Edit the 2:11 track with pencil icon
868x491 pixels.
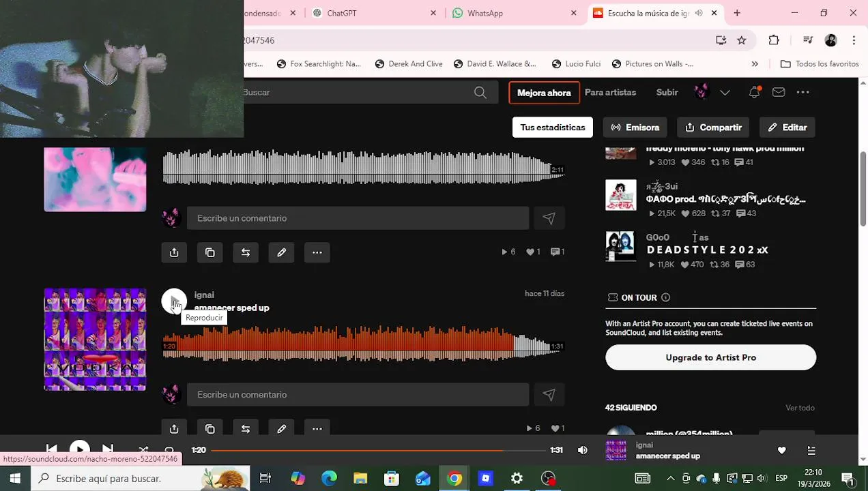click(281, 252)
